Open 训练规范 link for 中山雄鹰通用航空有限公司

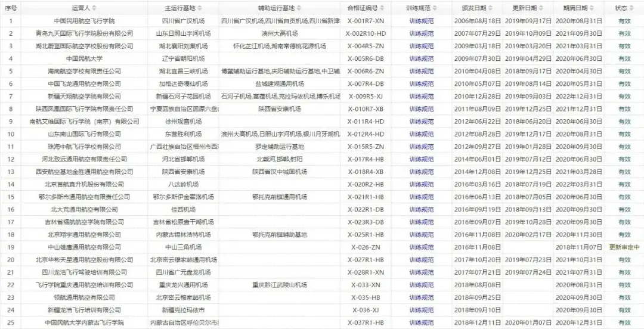pyautogui.click(x=422, y=247)
